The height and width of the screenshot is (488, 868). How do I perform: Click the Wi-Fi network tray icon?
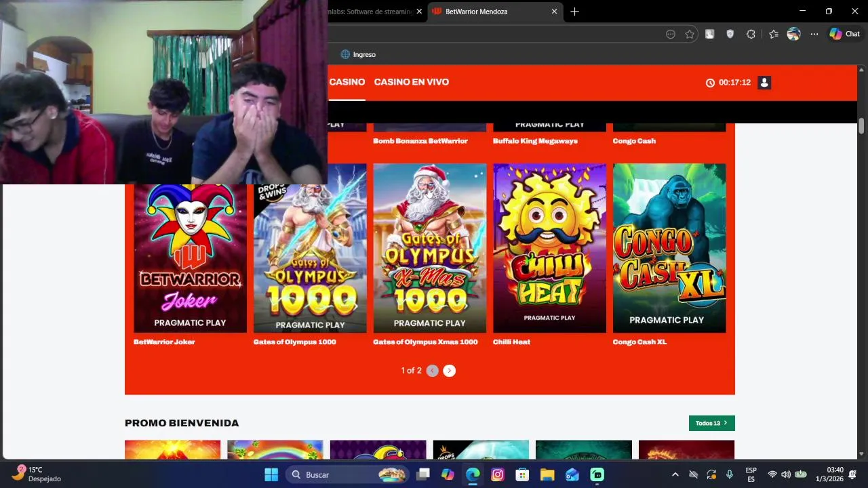click(772, 475)
